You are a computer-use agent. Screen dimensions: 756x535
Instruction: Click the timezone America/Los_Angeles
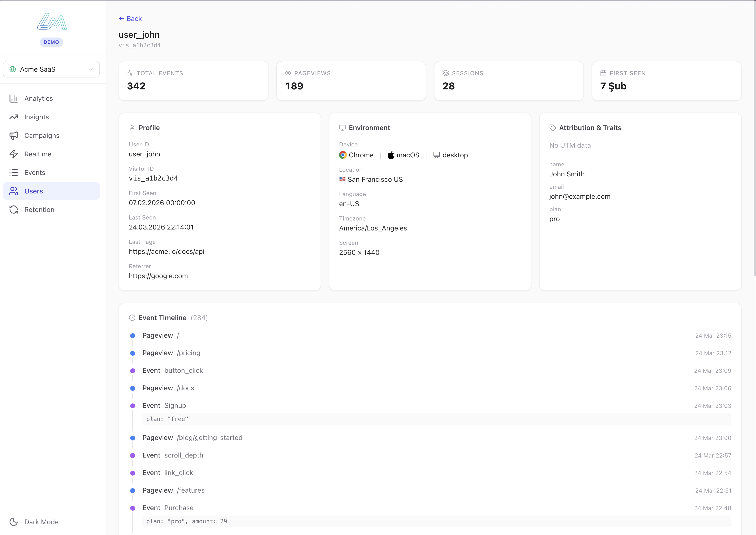[373, 228]
